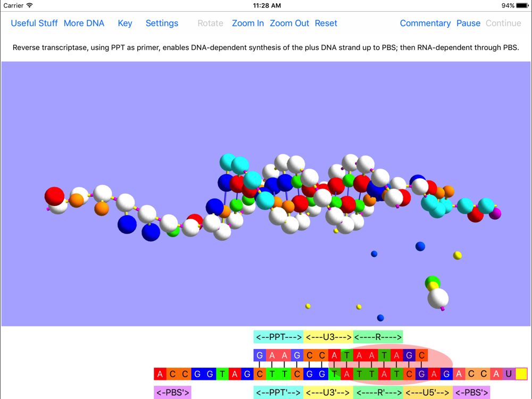
Task: Tap the 11:28 AM clock
Action: 267,5
